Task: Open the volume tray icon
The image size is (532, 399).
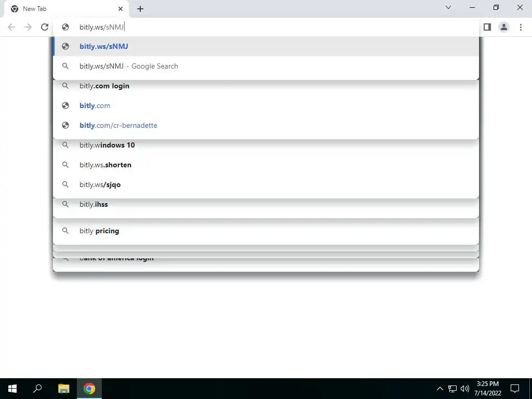Action: [x=465, y=389]
